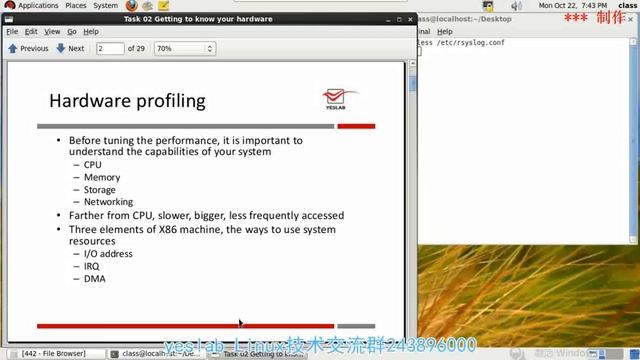
Task: Open the mail launcher icon in panel
Action: pos(147,6)
